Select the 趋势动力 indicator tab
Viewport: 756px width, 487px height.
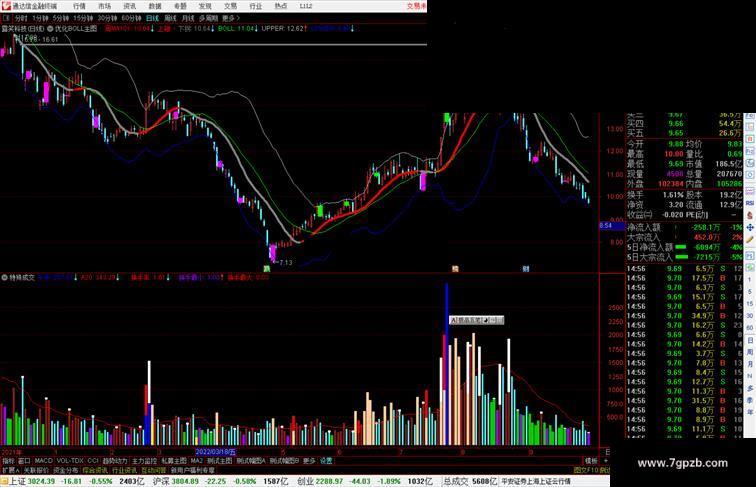(115, 461)
